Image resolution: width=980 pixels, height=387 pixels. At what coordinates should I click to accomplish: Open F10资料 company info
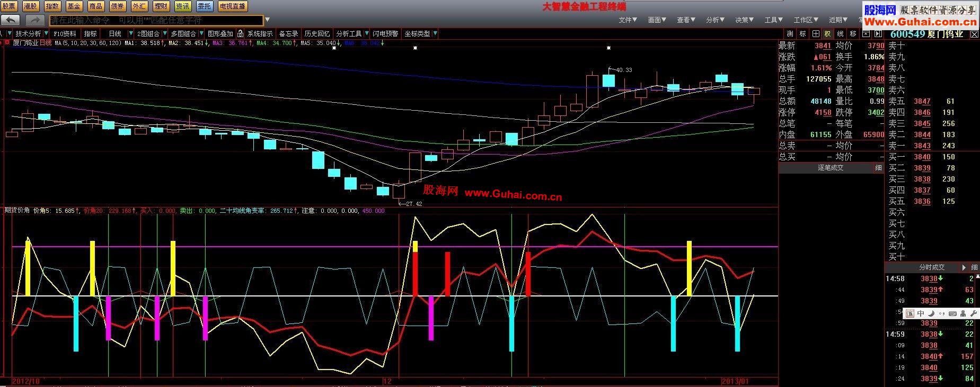click(65, 33)
